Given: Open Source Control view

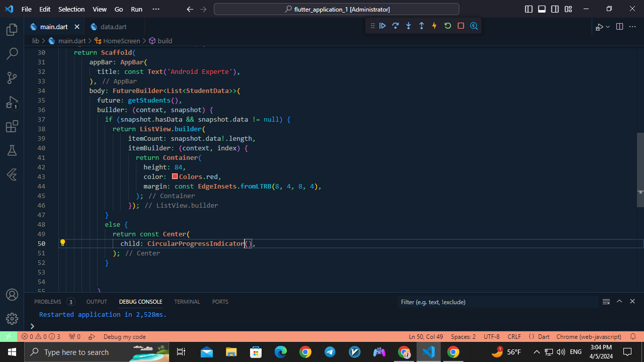Looking at the screenshot, I should click(12, 78).
